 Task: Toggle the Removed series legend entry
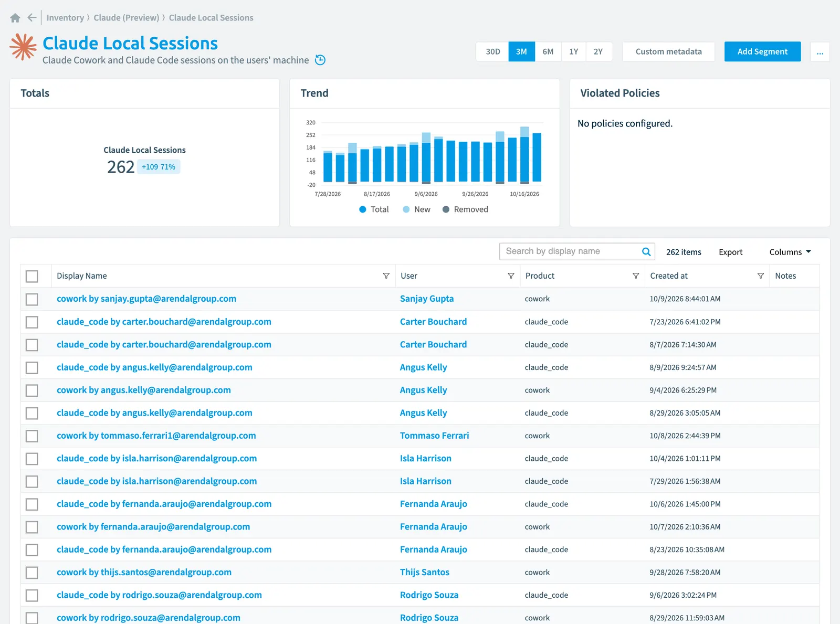[465, 209]
